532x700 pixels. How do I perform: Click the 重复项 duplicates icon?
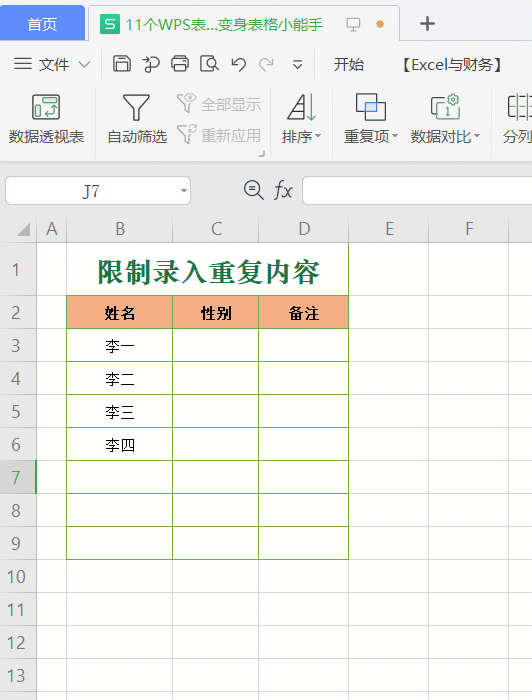(x=370, y=107)
